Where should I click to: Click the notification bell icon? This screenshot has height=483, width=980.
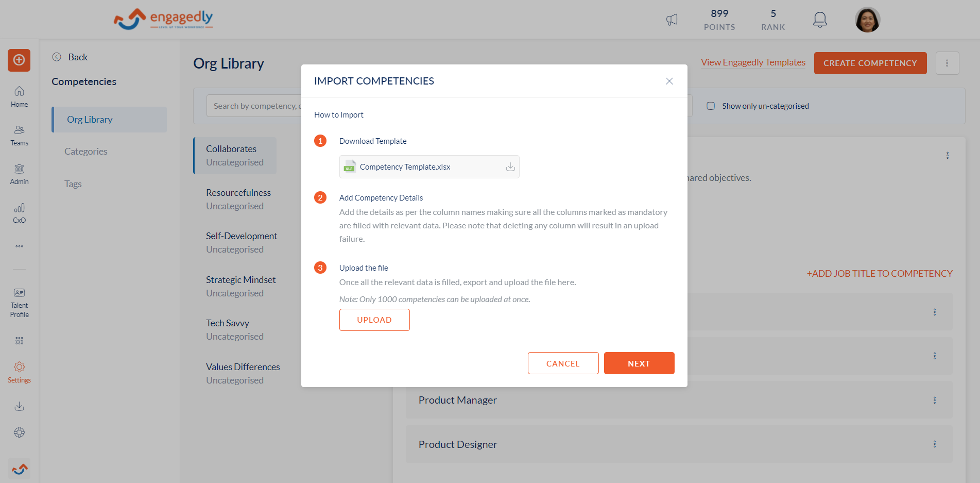click(x=820, y=20)
